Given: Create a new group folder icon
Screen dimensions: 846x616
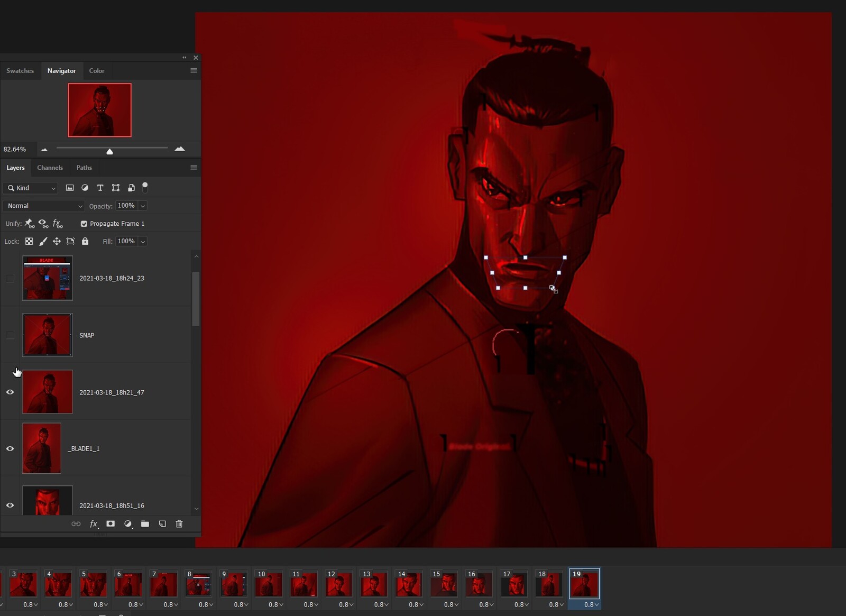Looking at the screenshot, I should coord(145,523).
